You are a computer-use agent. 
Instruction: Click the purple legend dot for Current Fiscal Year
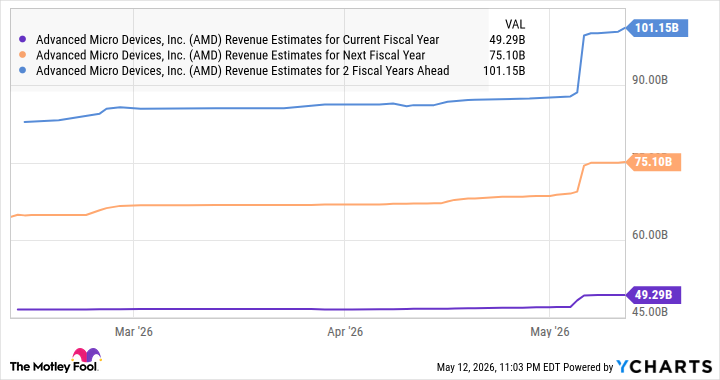point(22,40)
